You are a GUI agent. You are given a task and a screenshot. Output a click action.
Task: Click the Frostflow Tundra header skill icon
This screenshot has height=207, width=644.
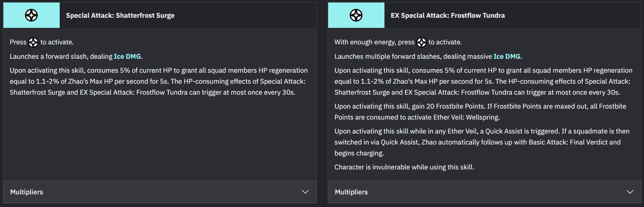click(x=356, y=15)
